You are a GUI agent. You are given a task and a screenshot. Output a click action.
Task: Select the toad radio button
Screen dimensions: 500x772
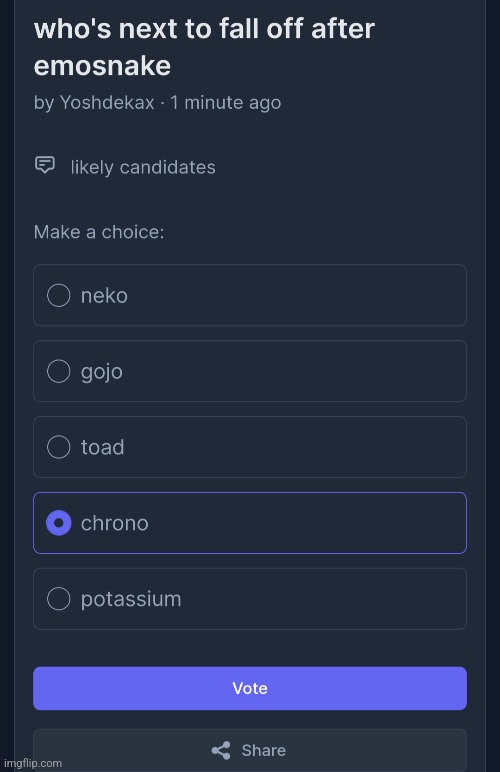tap(59, 447)
